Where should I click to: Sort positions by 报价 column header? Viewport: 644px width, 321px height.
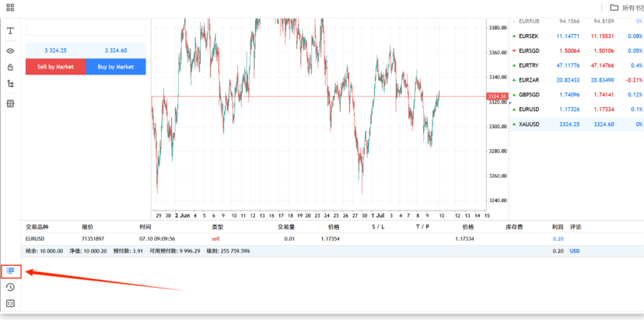tap(87, 227)
